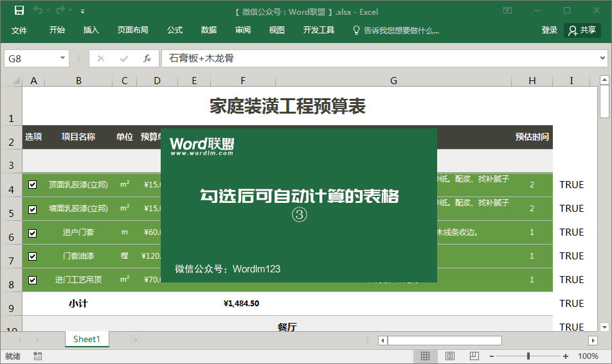Toggle the 进户门套 row checkbox
The width and height of the screenshot is (612, 364).
[x=33, y=232]
